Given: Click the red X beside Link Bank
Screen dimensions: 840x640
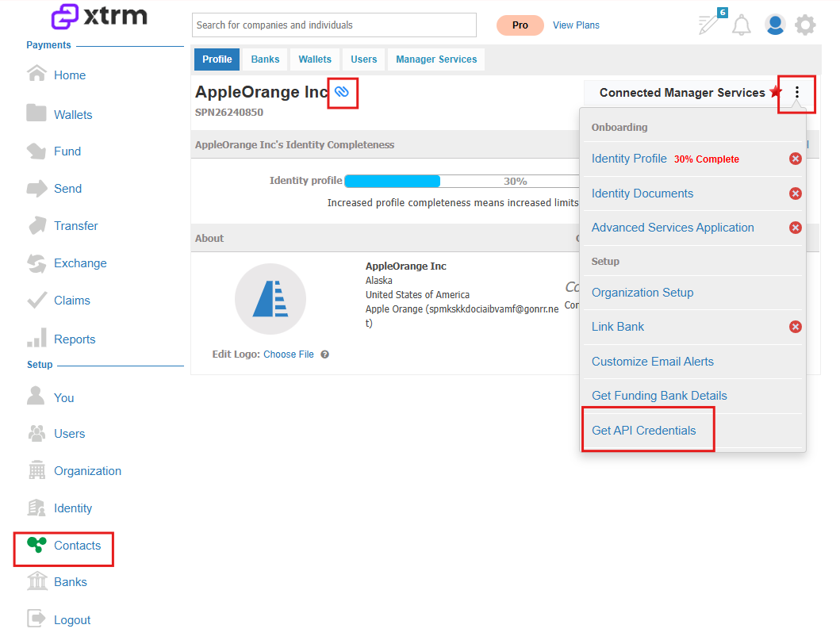Looking at the screenshot, I should click(796, 327).
